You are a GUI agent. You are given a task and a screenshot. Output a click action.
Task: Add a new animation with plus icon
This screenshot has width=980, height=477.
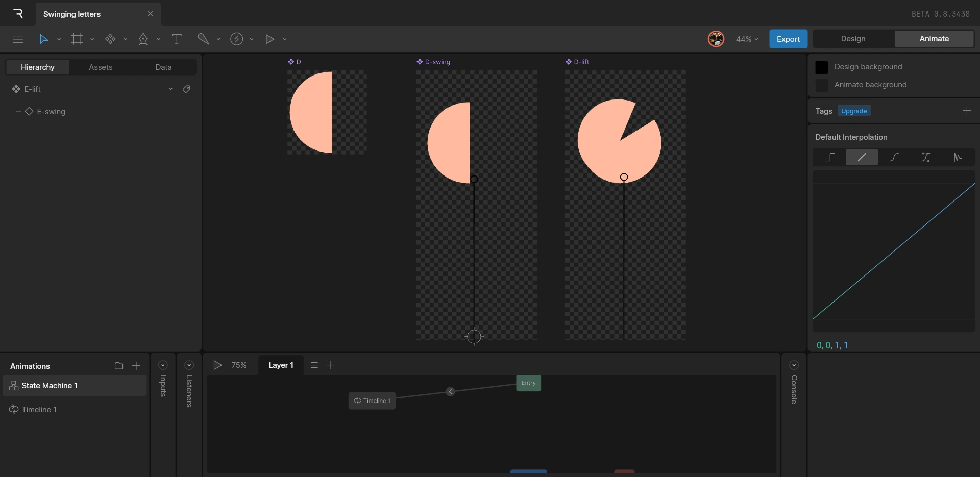136,366
